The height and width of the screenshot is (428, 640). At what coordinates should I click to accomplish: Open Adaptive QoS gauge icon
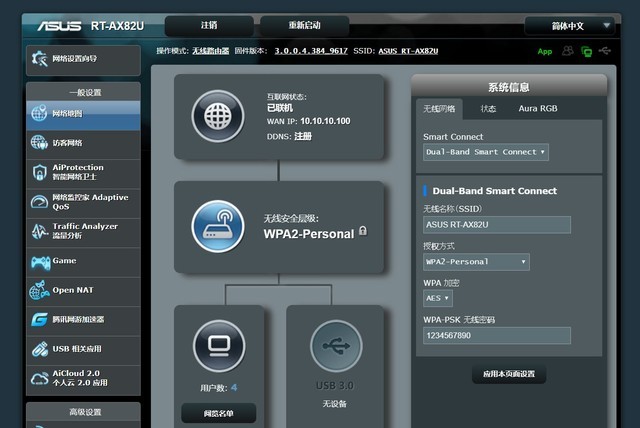tap(39, 202)
